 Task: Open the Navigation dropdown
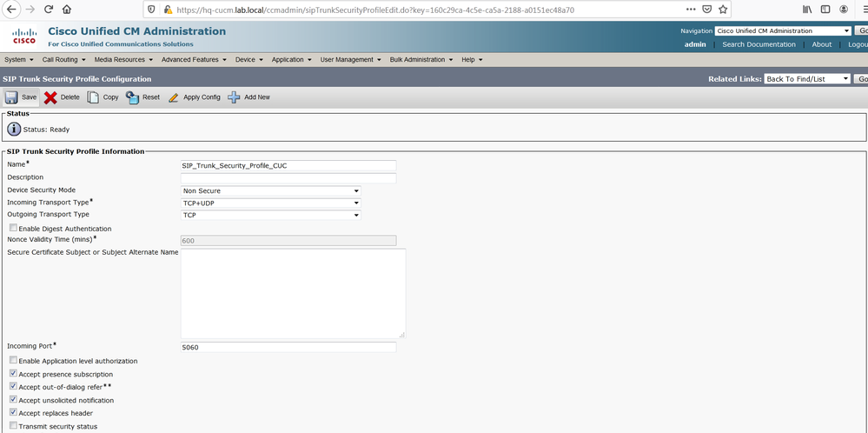[783, 31]
